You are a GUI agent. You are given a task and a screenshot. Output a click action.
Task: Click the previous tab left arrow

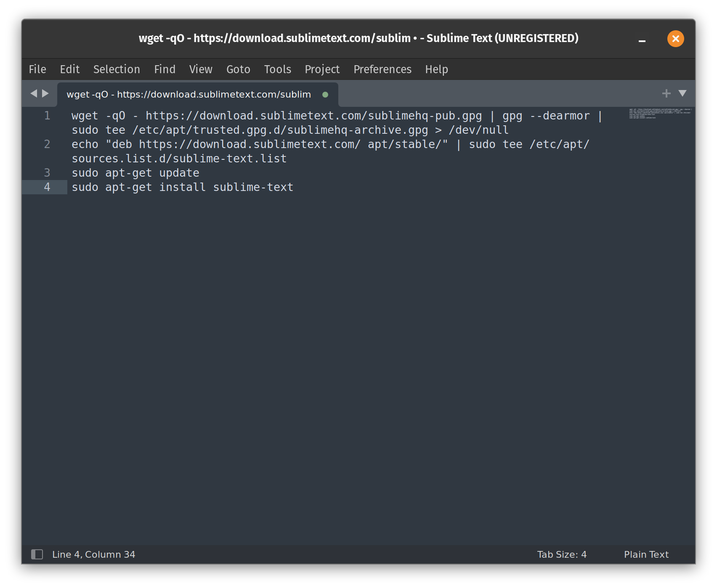[x=34, y=93]
